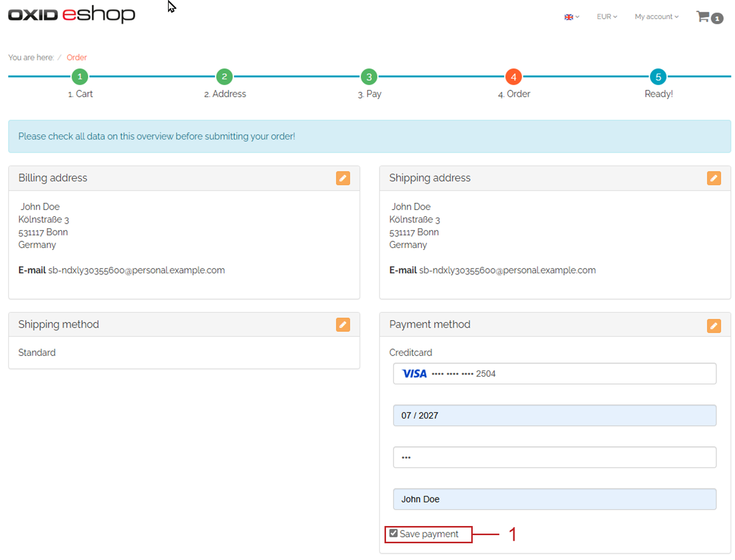This screenshot has height=560, width=735.
Task: Select step 3 Pay in checkout
Action: (x=369, y=77)
